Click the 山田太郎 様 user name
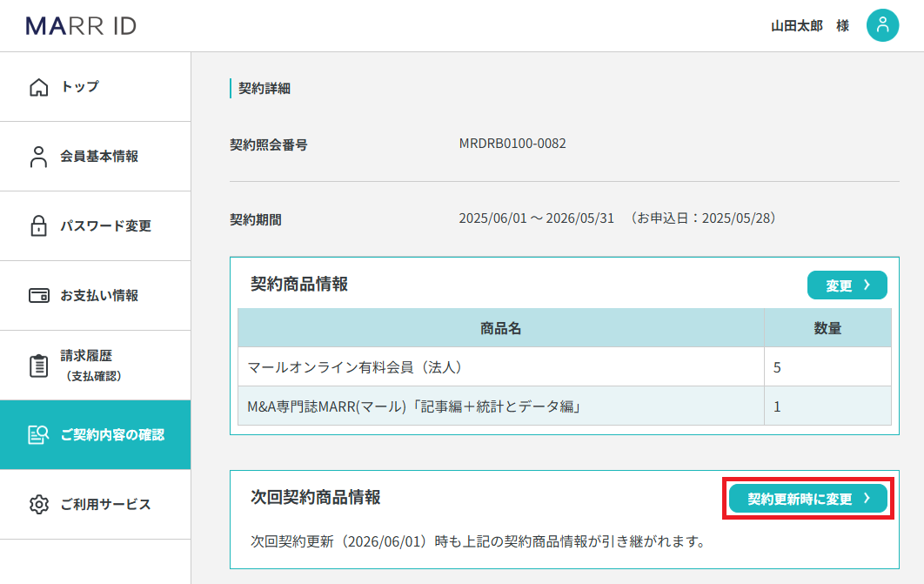924x584 pixels. pyautogui.click(x=810, y=26)
